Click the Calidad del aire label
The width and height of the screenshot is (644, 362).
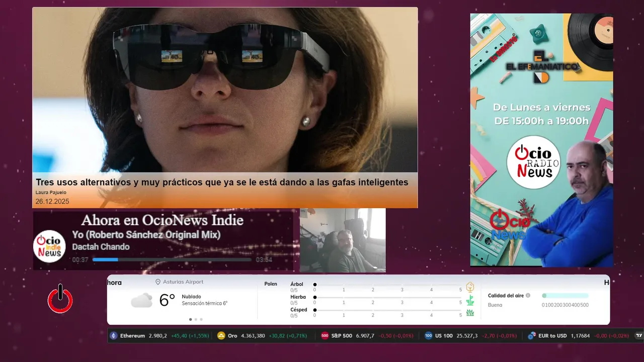pos(506,296)
